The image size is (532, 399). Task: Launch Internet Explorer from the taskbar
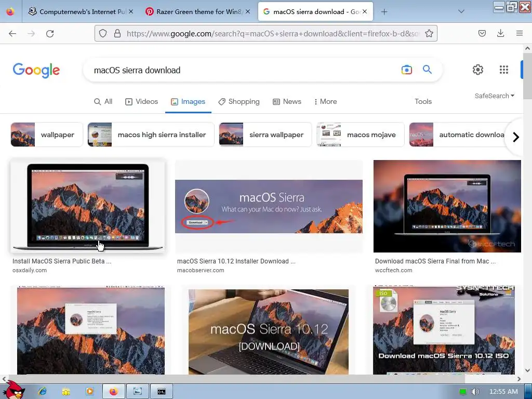[43, 392]
